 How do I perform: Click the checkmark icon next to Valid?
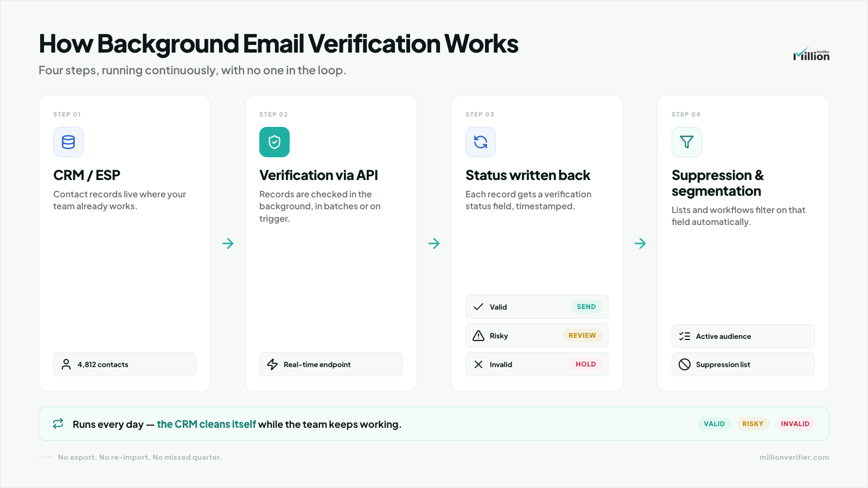click(x=478, y=307)
